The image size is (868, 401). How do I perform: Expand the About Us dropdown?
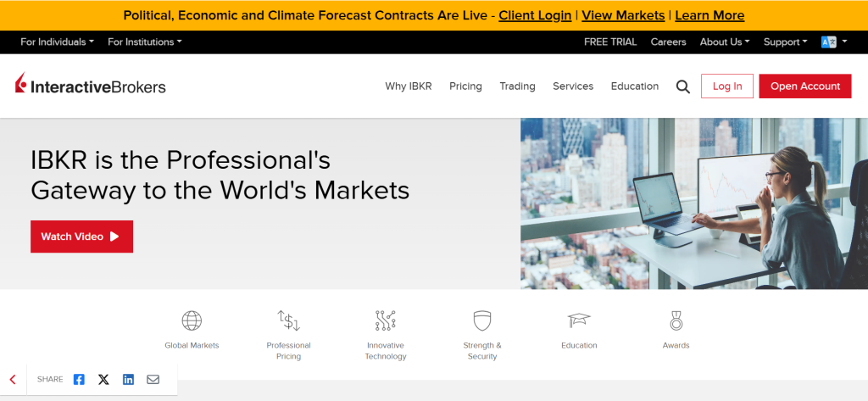725,42
